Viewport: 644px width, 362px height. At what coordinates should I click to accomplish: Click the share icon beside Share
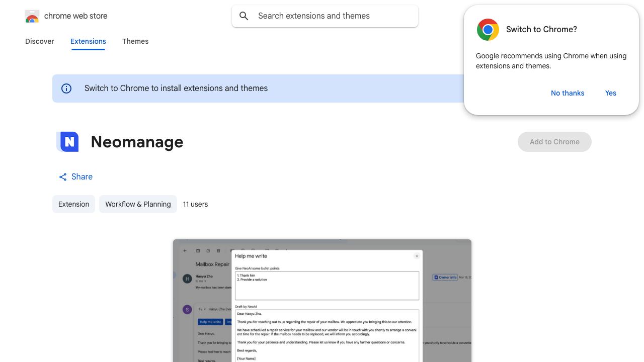pos(63,177)
